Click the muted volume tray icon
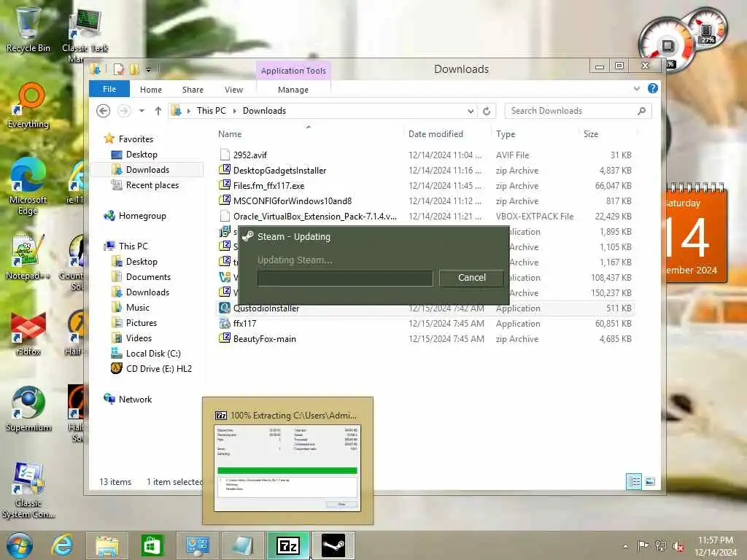747x560 pixels. coord(678,546)
